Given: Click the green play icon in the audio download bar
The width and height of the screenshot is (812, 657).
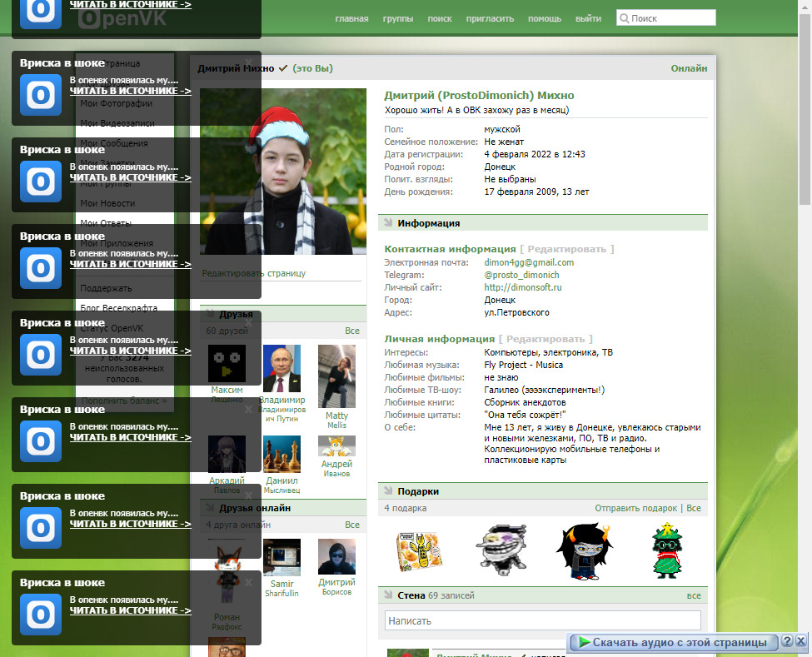Looking at the screenshot, I should pos(584,642).
